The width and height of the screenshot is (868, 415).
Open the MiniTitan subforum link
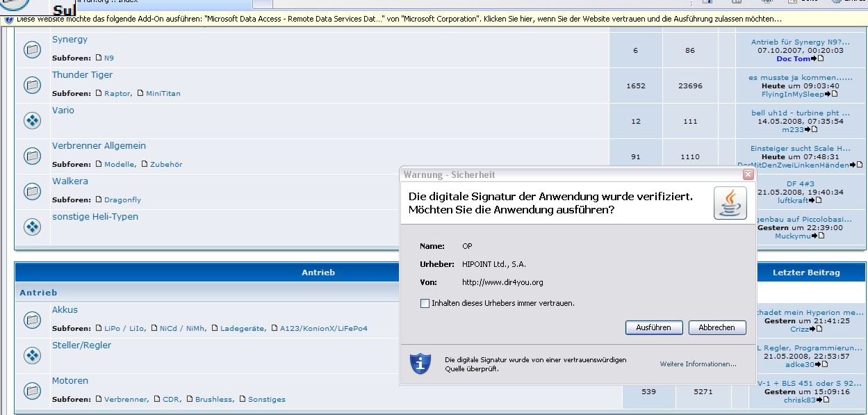click(163, 93)
